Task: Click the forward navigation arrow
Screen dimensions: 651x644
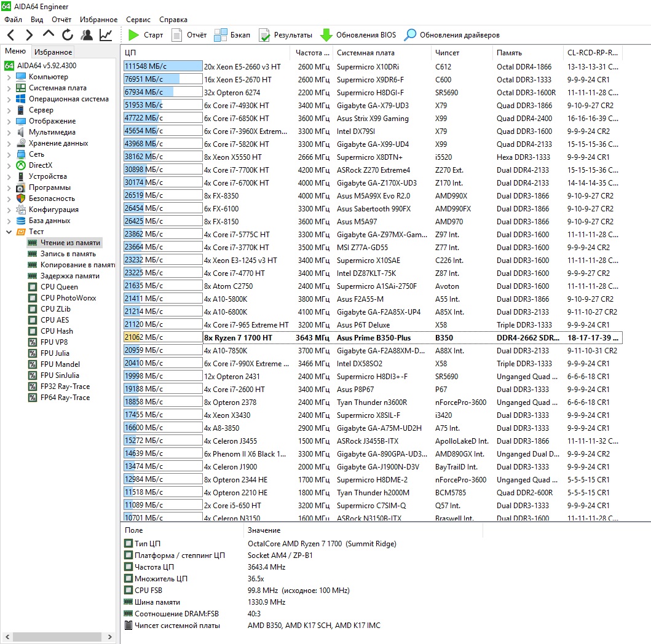Action: [x=29, y=35]
